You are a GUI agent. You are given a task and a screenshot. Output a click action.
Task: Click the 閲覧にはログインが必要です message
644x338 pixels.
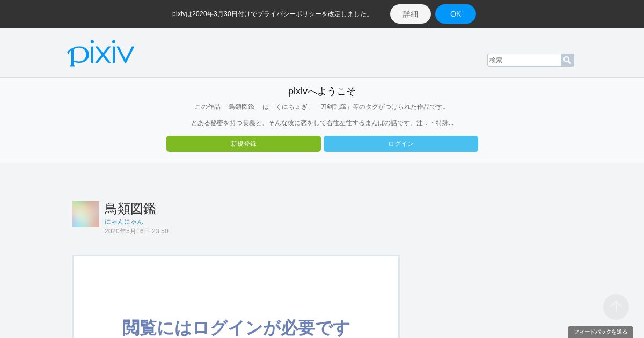236,327
